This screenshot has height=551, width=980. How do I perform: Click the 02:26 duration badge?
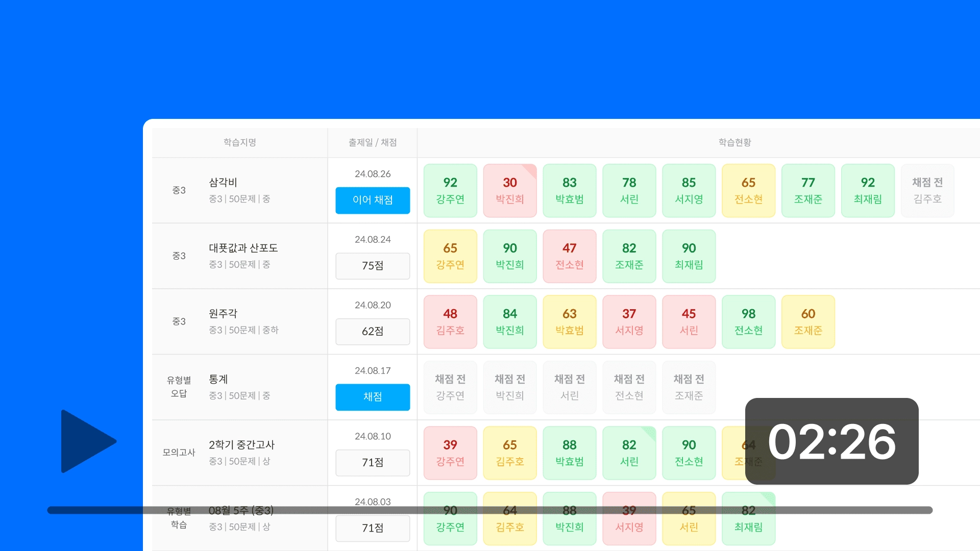[x=831, y=441]
